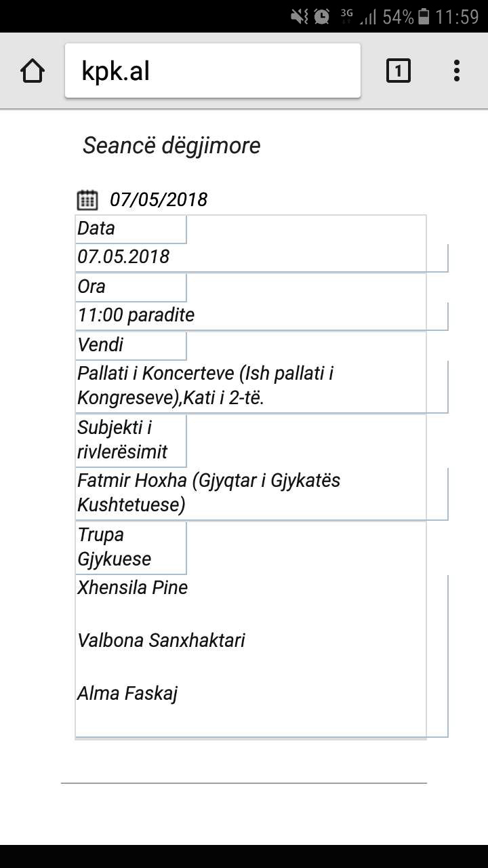Tap the 11:59 clock in status bar
This screenshot has width=488, height=868.
pyautogui.click(x=457, y=16)
